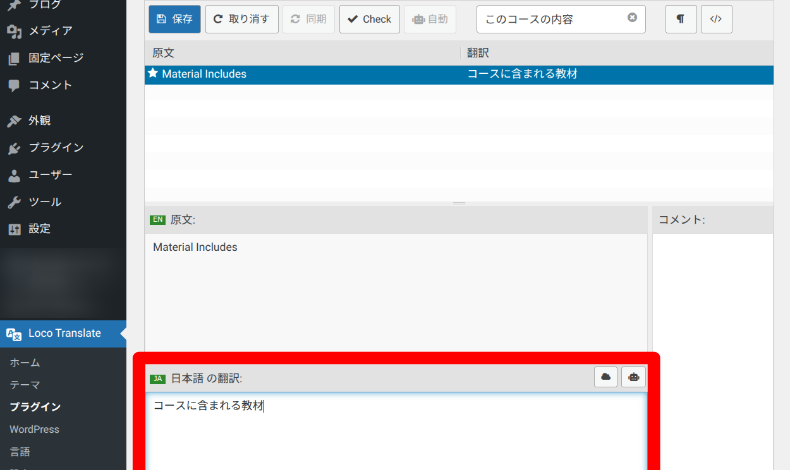The width and height of the screenshot is (790, 470).
Task: Open the 言語 submenu link under Loco Translate
Action: pyautogui.click(x=20, y=451)
